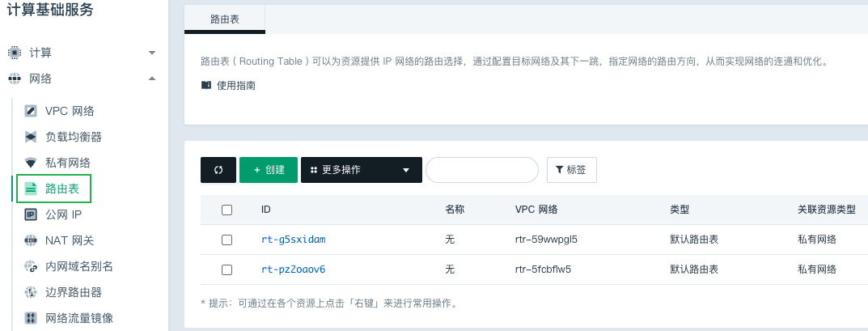Open 网络流量镜像 in sidebar
868x331 pixels.
tap(79, 318)
